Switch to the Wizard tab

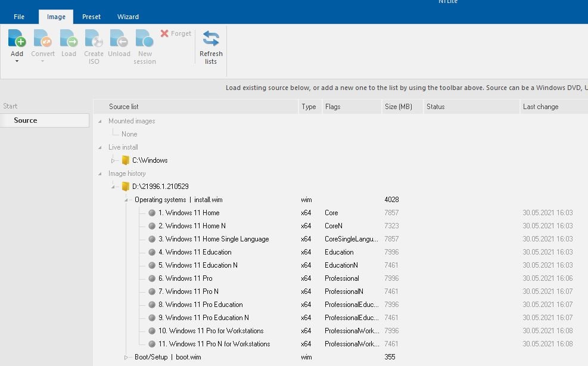(x=128, y=17)
